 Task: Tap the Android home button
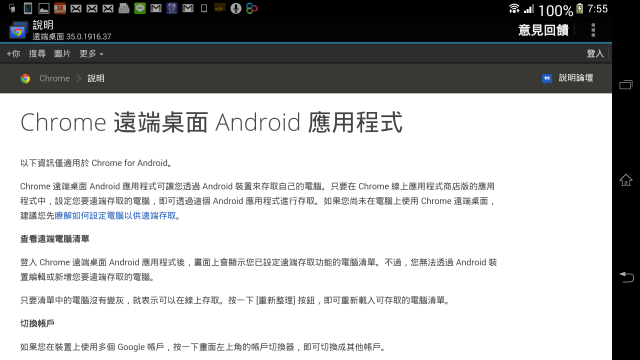click(626, 180)
